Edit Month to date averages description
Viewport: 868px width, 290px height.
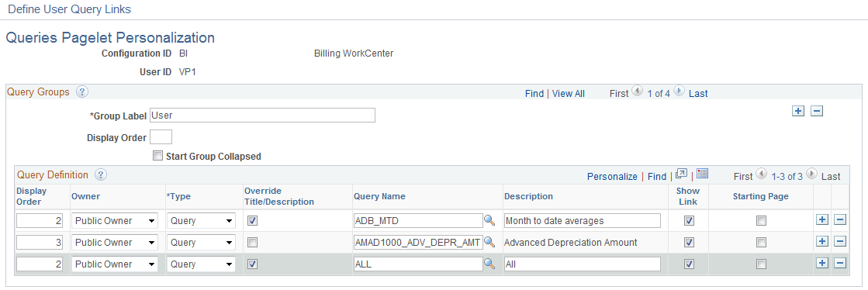583,221
